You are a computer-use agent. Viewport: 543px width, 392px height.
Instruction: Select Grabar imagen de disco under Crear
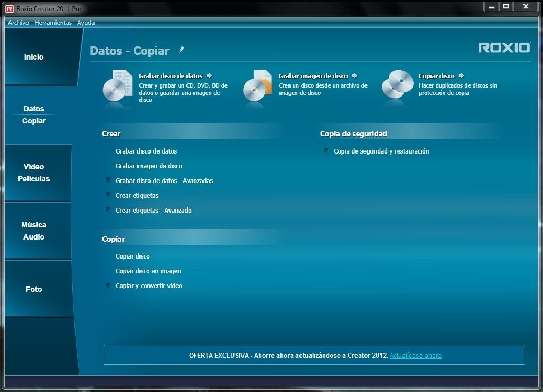(149, 166)
